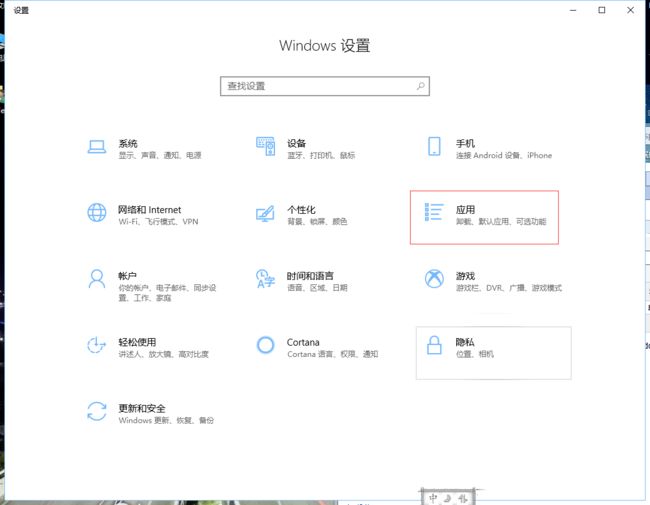The height and width of the screenshot is (505, 650).
Task: Click the 卸载、默认应用、可选功能 description
Action: [501, 222]
